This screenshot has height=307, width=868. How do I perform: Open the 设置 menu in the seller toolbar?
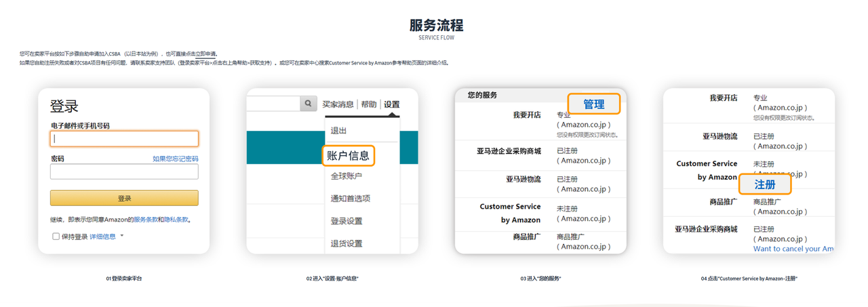point(391,104)
